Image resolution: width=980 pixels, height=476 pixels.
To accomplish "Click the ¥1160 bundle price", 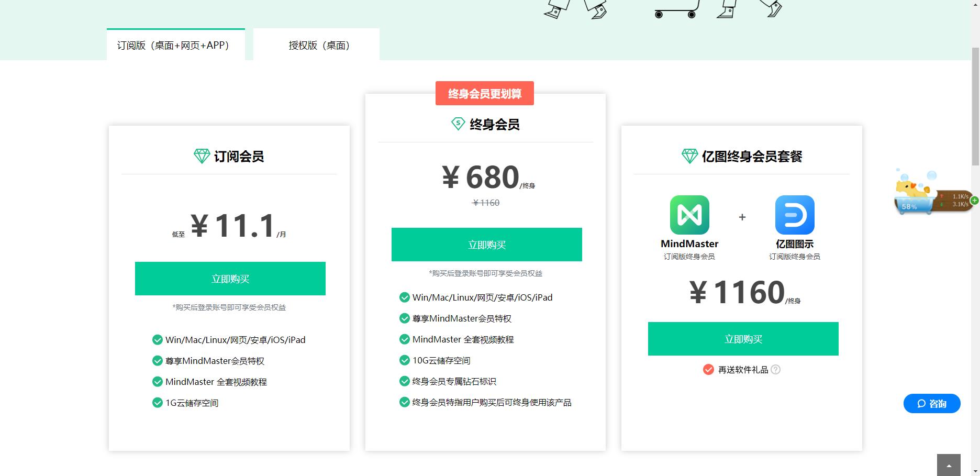I will click(x=737, y=292).
